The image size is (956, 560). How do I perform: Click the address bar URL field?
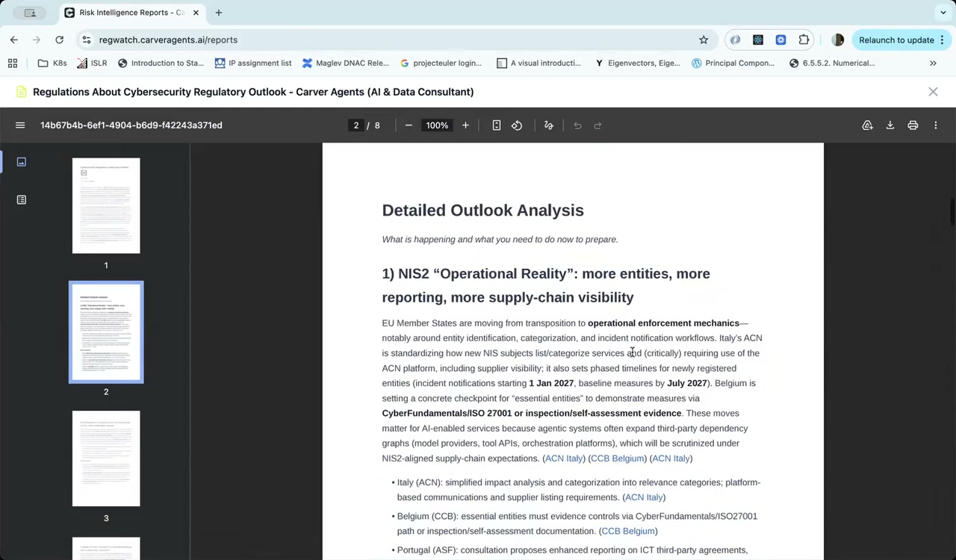(x=396, y=40)
